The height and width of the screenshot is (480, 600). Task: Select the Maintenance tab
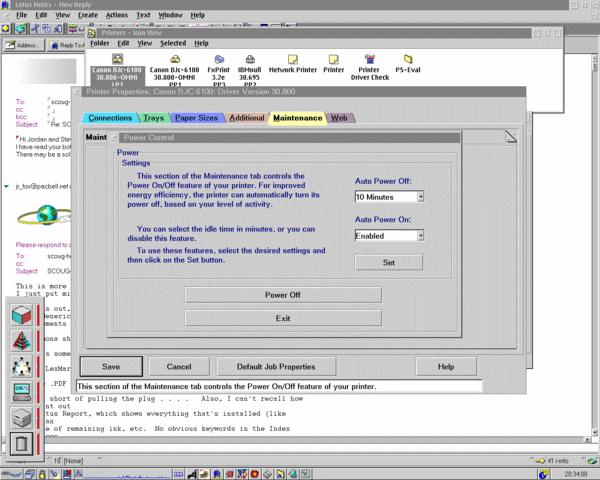[x=297, y=118]
